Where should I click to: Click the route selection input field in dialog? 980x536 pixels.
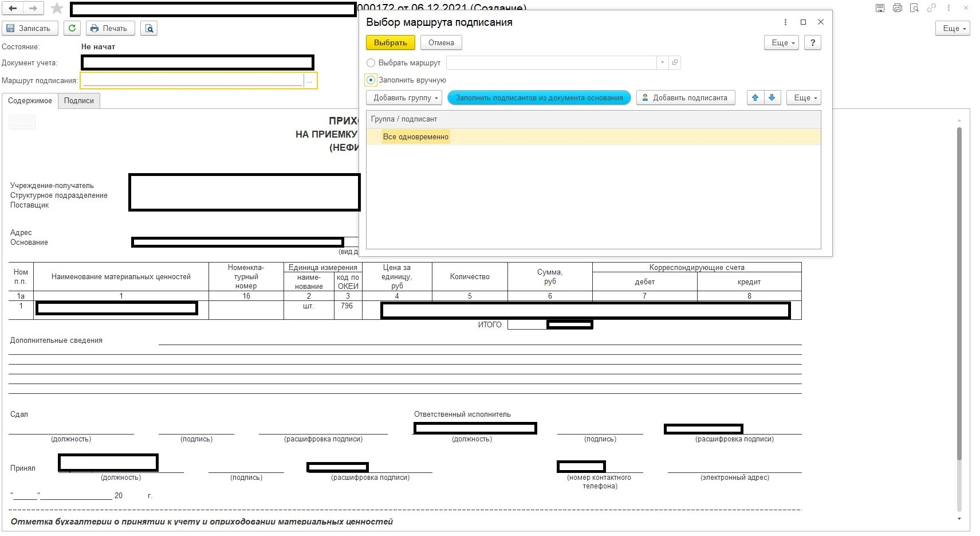[552, 62]
